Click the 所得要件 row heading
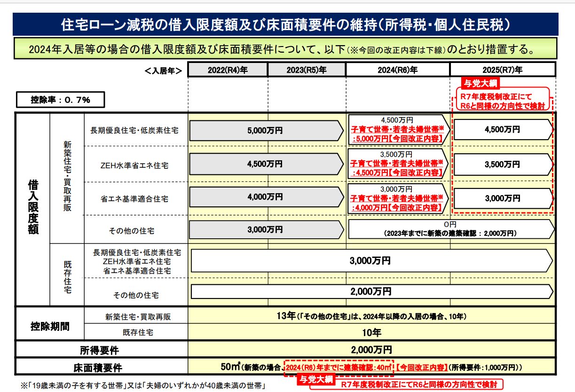 coord(102,350)
